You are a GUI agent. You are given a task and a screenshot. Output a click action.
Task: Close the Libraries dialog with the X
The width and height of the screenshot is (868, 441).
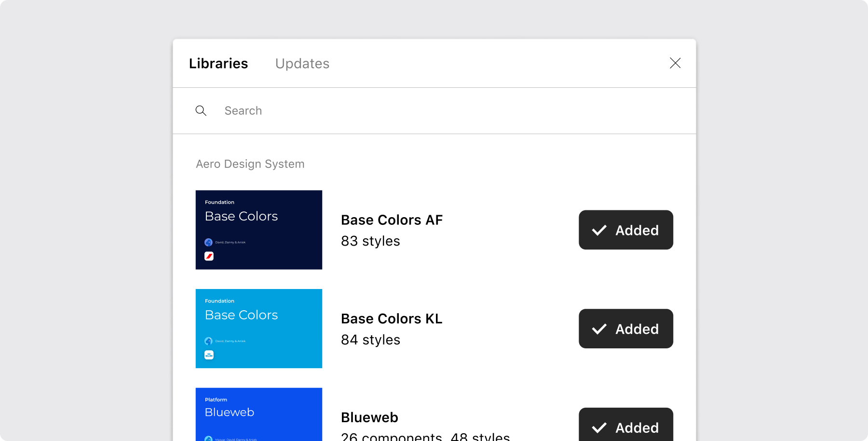[x=675, y=63]
